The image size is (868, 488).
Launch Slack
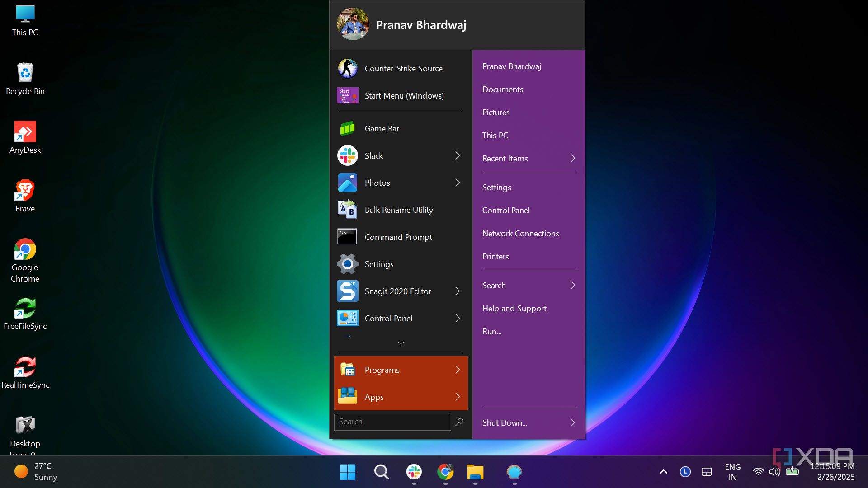coord(373,155)
